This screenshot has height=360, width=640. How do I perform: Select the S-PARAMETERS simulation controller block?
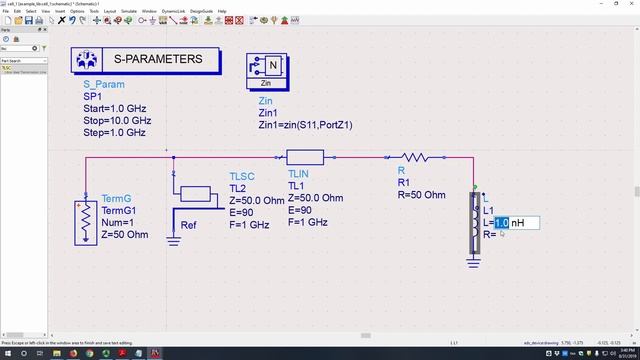[146, 60]
